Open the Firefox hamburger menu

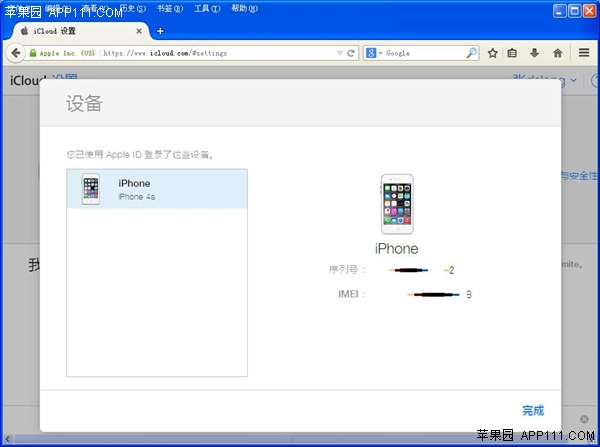pyautogui.click(x=584, y=53)
